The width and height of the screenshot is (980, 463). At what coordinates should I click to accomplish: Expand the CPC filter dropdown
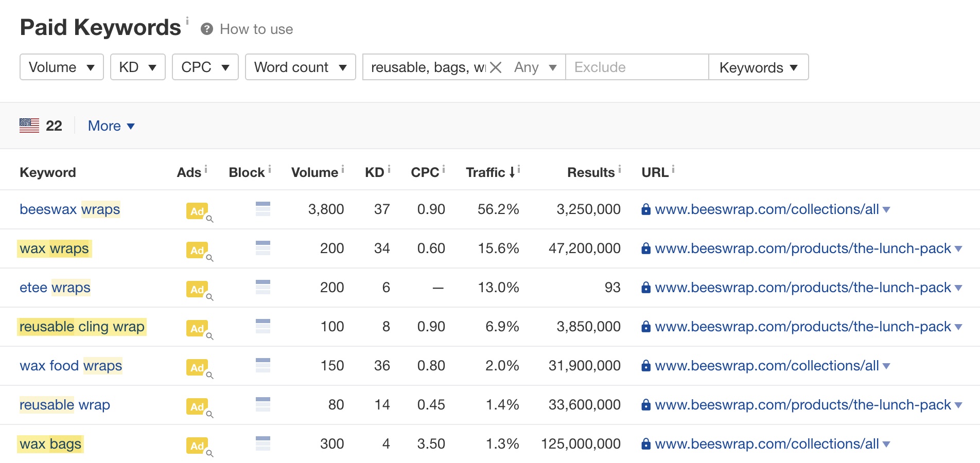pos(205,67)
